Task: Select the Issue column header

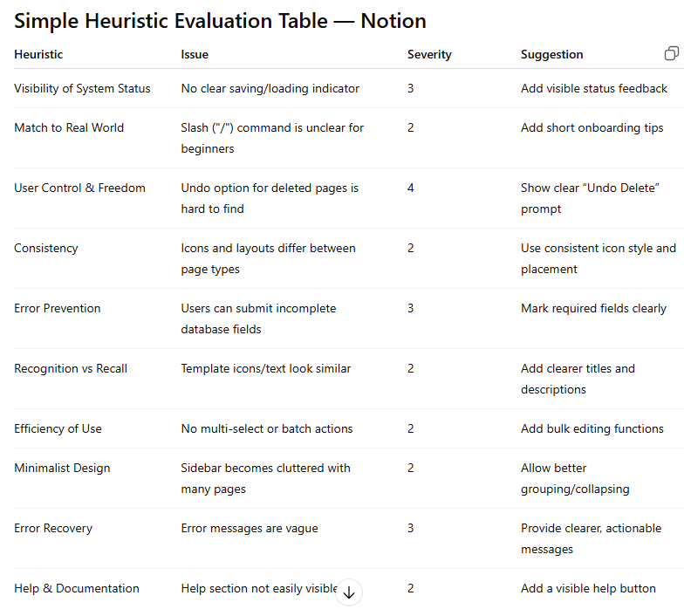Action: [195, 54]
